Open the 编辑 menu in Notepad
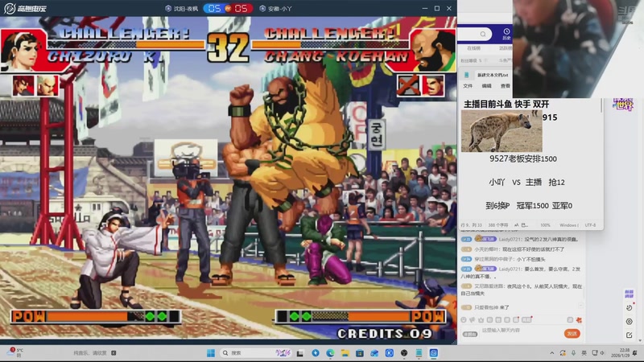Viewport: 644px width, 362px height. pos(487,86)
